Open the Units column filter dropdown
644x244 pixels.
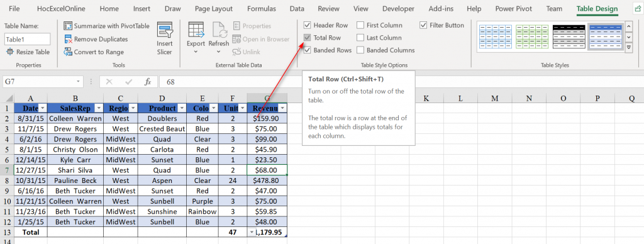point(242,108)
